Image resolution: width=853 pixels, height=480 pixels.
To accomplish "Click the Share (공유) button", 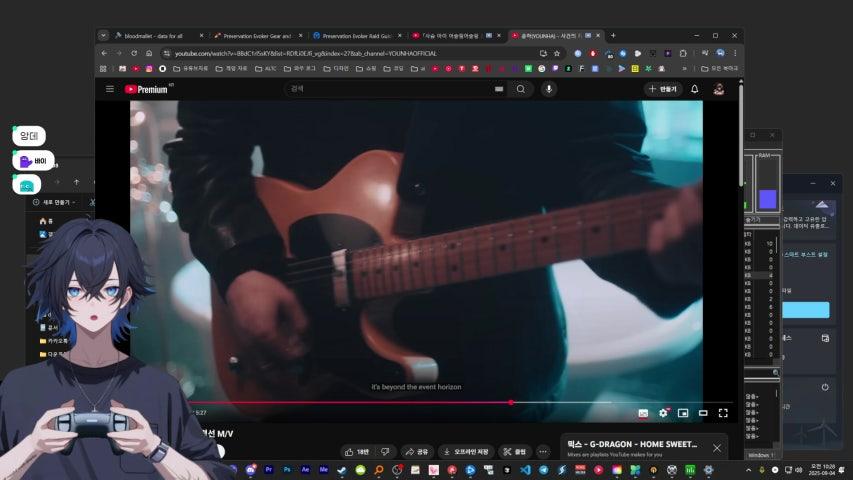I will click(x=417, y=452).
